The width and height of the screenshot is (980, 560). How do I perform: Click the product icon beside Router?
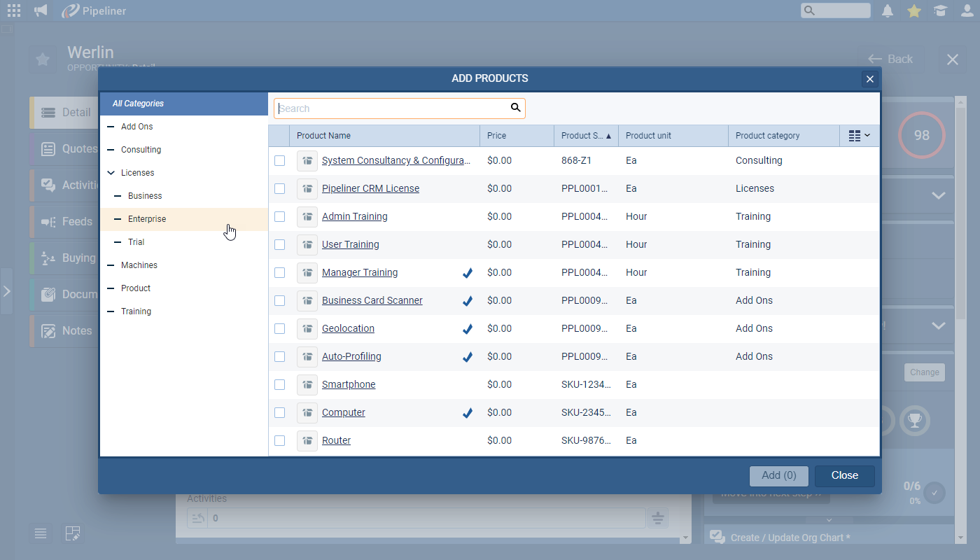[307, 441]
